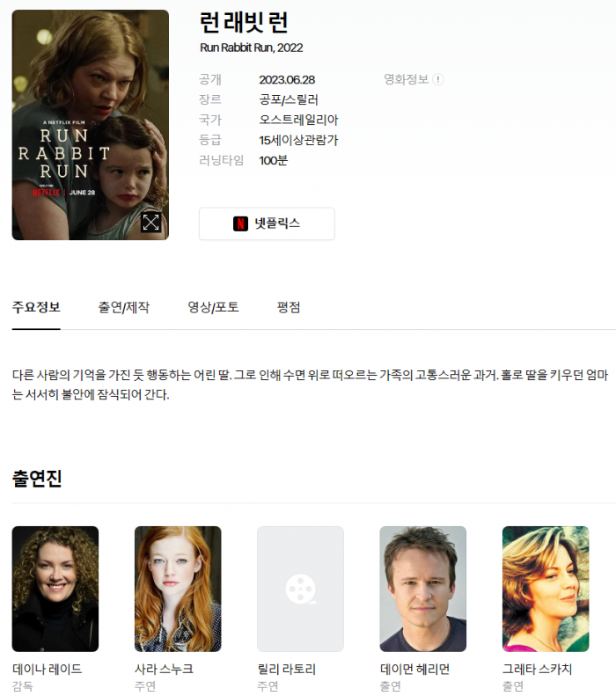
Task: Open the Run Rabbit Run poster image
Action: 90,125
